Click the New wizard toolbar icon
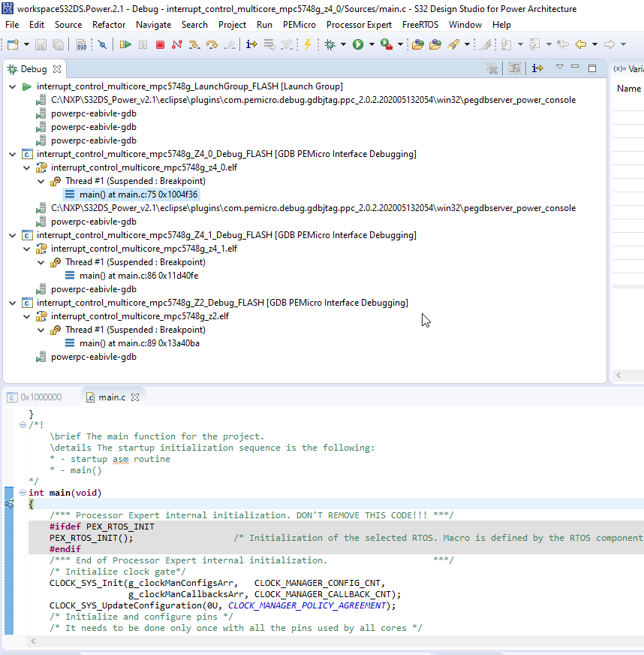This screenshot has height=655, width=644. tap(13, 44)
